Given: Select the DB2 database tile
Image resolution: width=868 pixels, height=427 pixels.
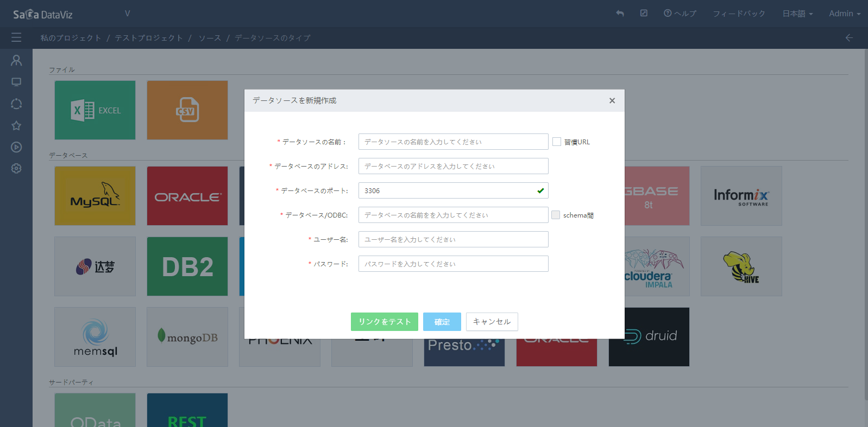Looking at the screenshot, I should (187, 266).
